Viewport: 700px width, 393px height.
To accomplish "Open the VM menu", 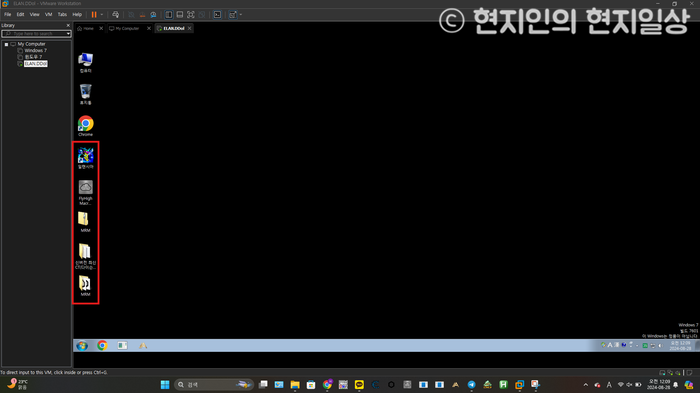I will [x=49, y=15].
